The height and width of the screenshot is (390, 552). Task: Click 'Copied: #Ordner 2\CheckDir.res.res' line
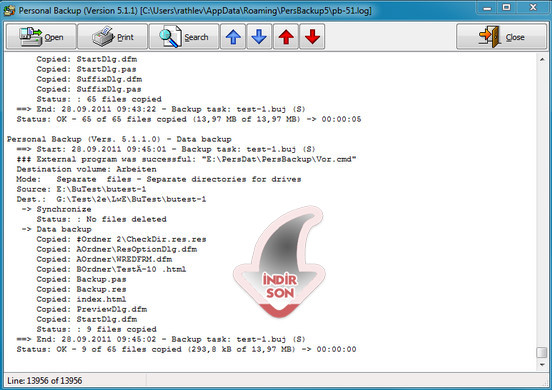point(121,239)
